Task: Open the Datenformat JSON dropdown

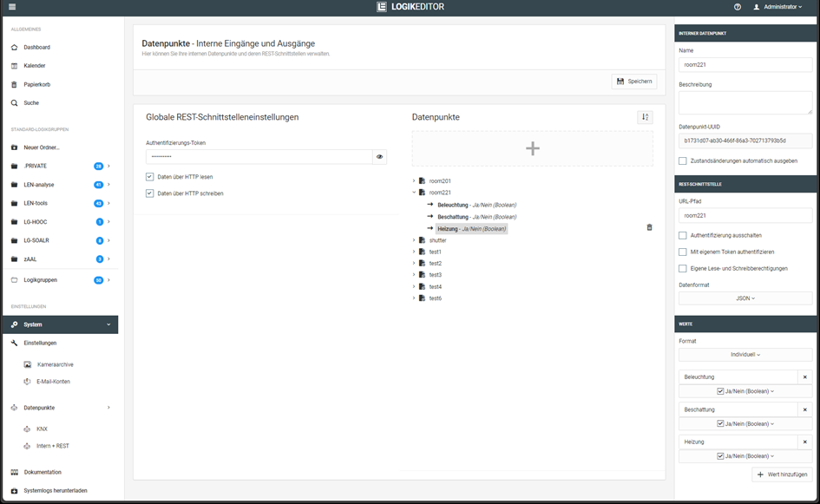Action: (x=745, y=298)
